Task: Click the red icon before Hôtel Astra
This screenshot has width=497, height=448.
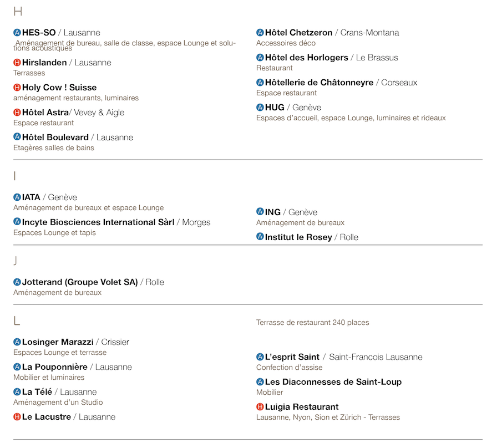Action: coord(17,112)
